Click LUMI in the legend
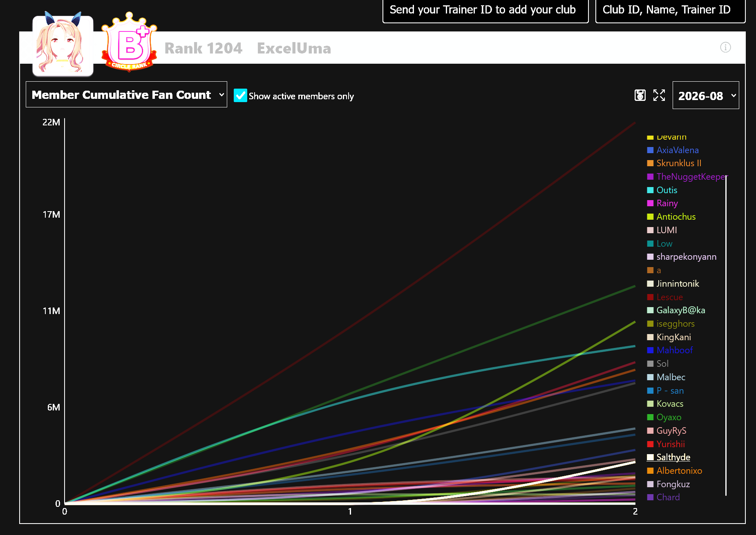Image resolution: width=756 pixels, height=535 pixels. point(662,230)
